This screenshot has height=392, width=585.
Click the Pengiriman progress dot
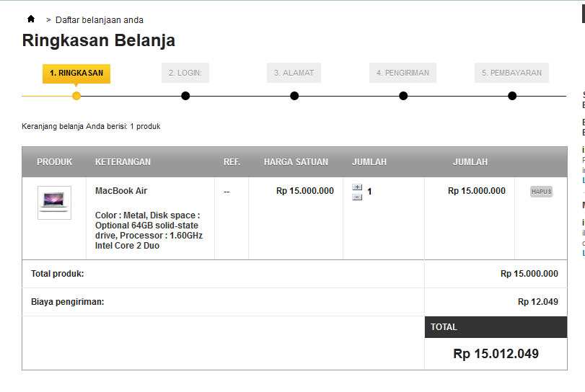tap(403, 96)
